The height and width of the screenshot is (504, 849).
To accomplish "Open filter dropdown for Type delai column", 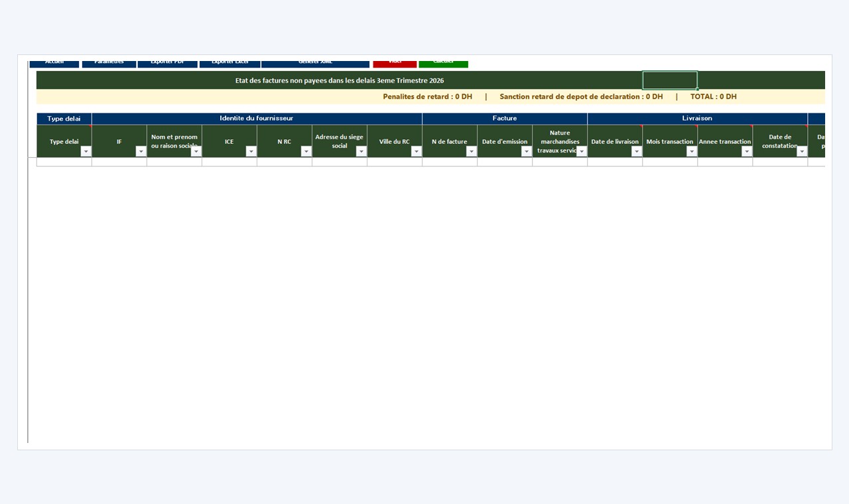I will click(86, 151).
